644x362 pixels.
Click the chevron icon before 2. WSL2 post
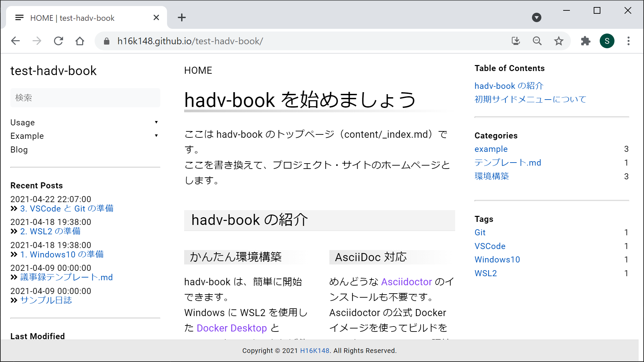[x=14, y=231]
